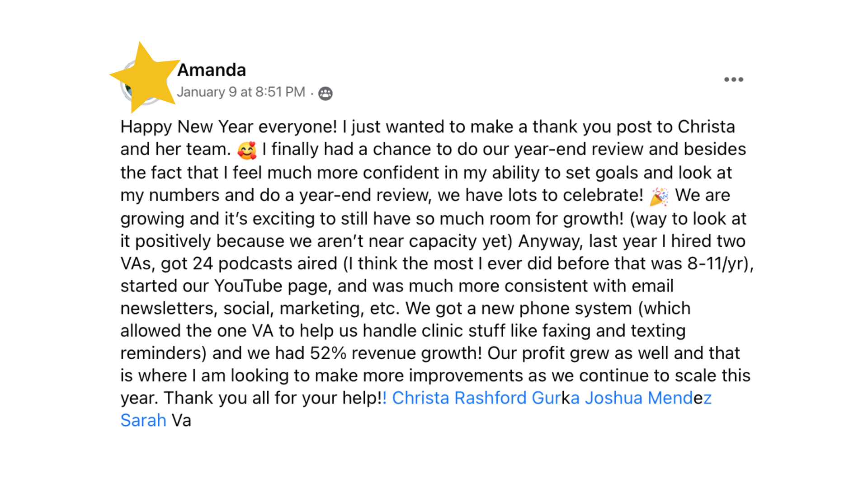Click the text 'Happy New Year everyone!'

tap(229, 127)
